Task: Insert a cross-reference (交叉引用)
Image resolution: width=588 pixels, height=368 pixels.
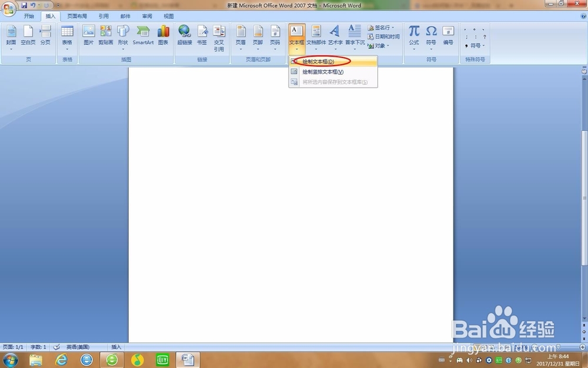Action: click(219, 38)
